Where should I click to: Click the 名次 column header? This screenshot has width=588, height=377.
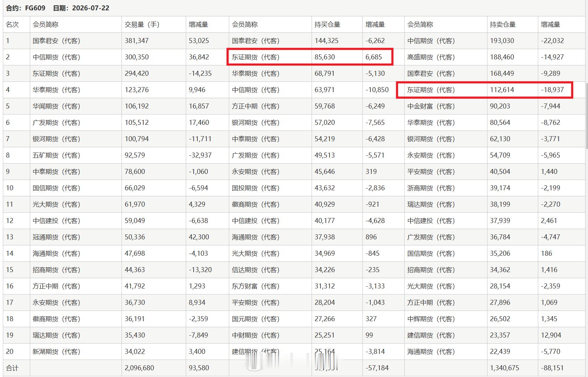12,25
